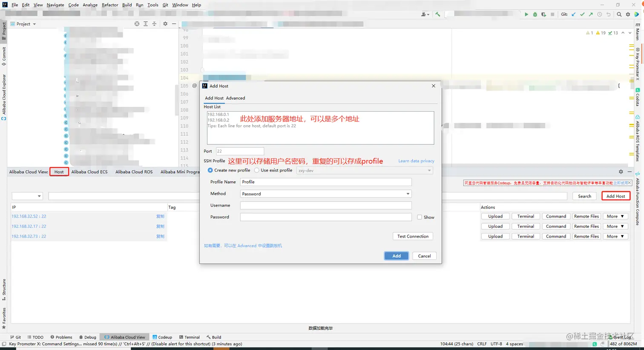Update project with the Git blue arrow
Screen dimensions: 644x350
tap(573, 14)
